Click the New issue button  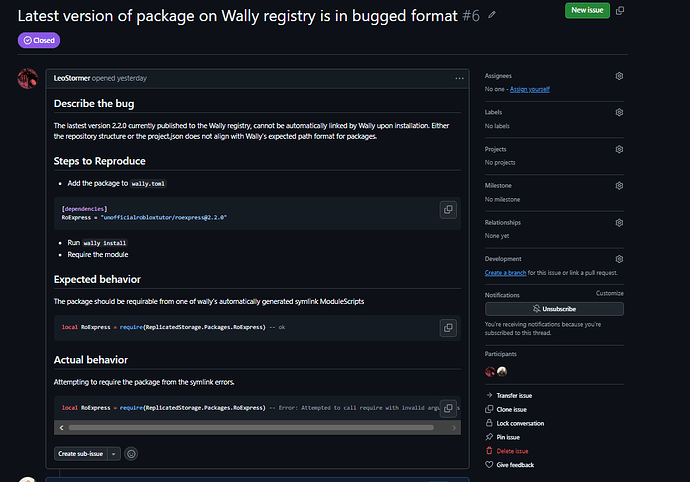point(587,10)
